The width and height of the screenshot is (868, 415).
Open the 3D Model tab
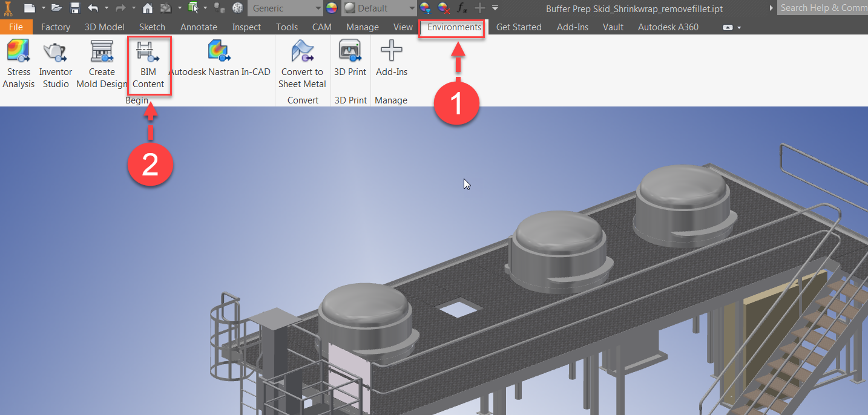pyautogui.click(x=104, y=27)
